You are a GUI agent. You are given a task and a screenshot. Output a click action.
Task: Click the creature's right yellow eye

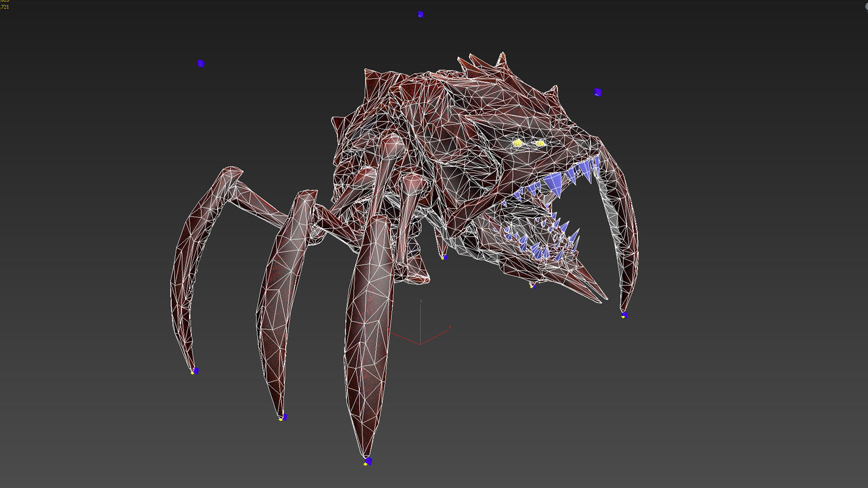(541, 144)
